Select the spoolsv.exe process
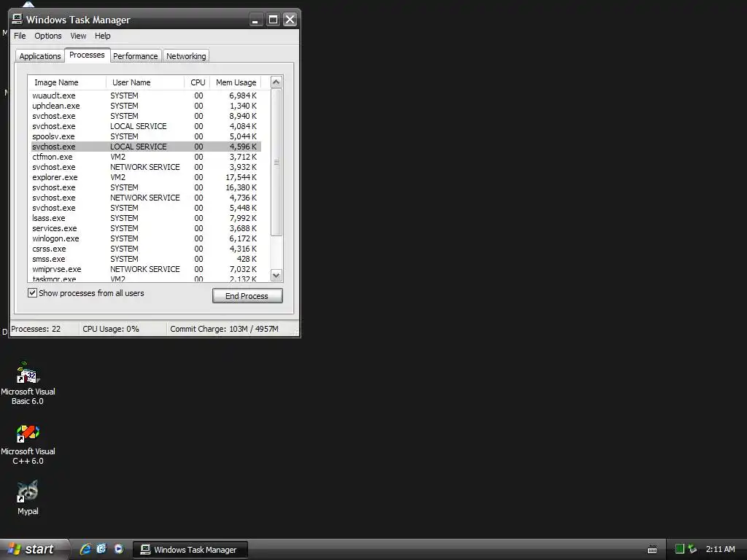747x560 pixels. pyautogui.click(x=146, y=136)
